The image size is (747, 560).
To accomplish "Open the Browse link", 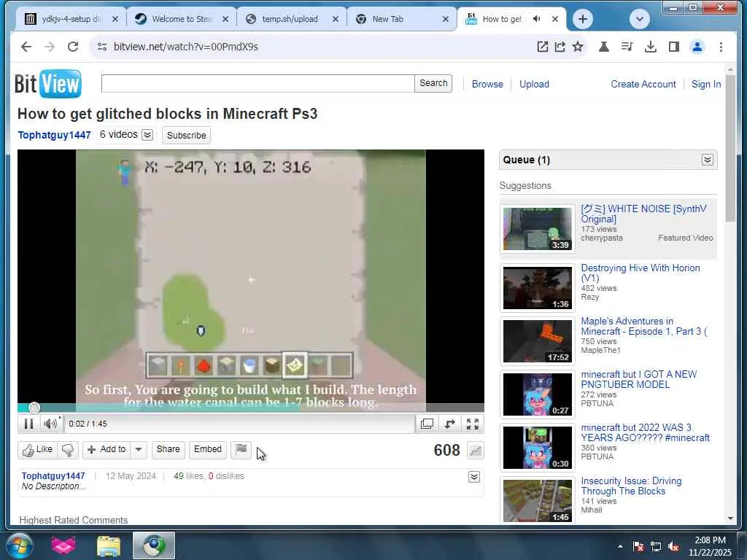I will [x=487, y=85].
